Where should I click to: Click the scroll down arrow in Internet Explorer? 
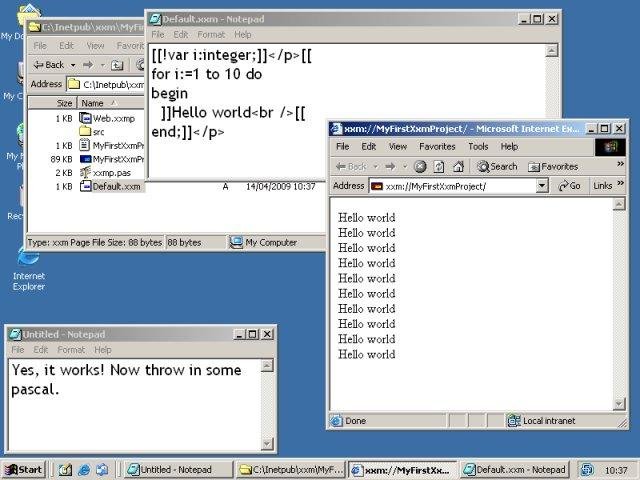pyautogui.click(x=619, y=404)
